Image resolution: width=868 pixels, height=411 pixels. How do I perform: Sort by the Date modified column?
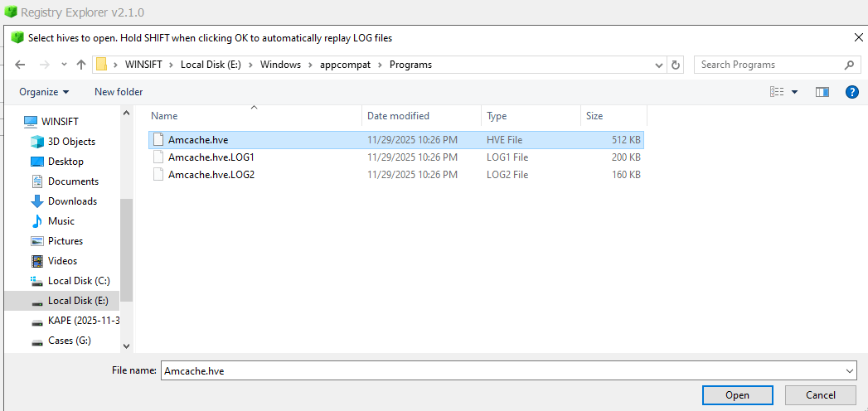click(x=422, y=116)
